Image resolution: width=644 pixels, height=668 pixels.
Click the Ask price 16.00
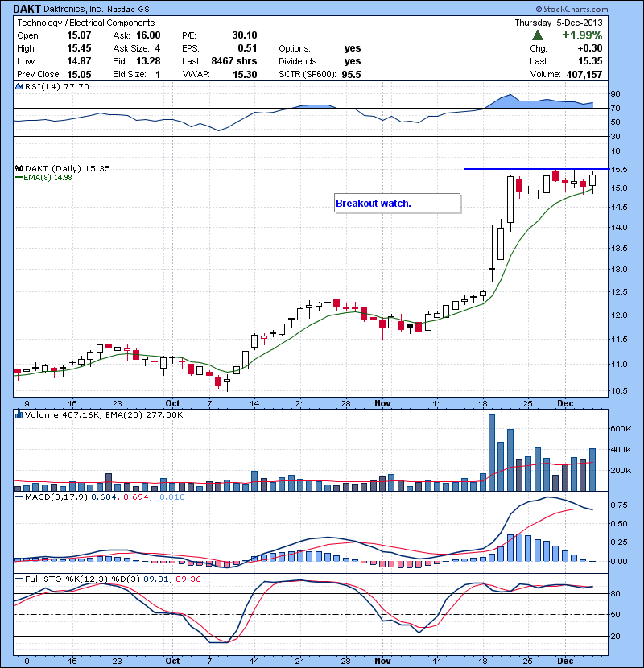point(148,35)
